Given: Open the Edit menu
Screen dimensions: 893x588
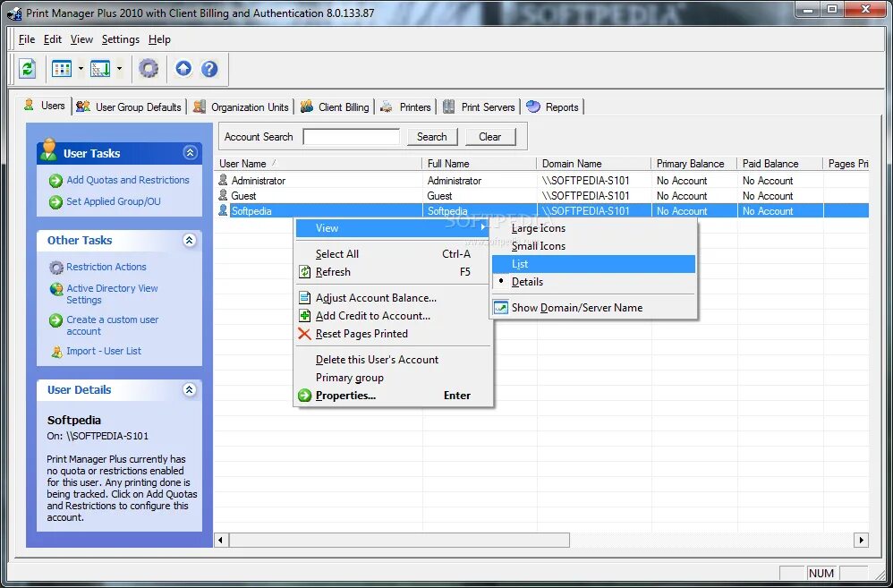Looking at the screenshot, I should coord(53,39).
